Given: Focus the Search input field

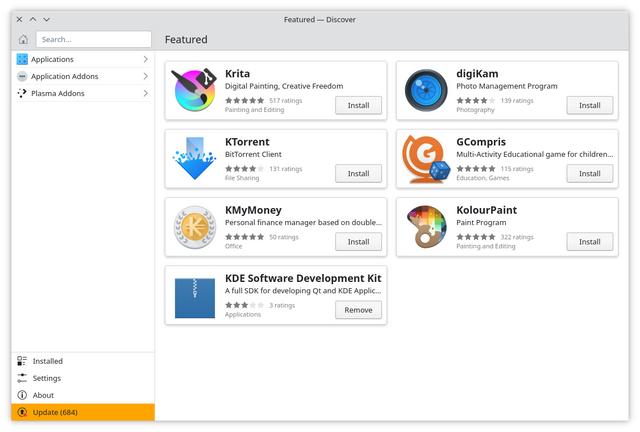Looking at the screenshot, I should coord(93,40).
